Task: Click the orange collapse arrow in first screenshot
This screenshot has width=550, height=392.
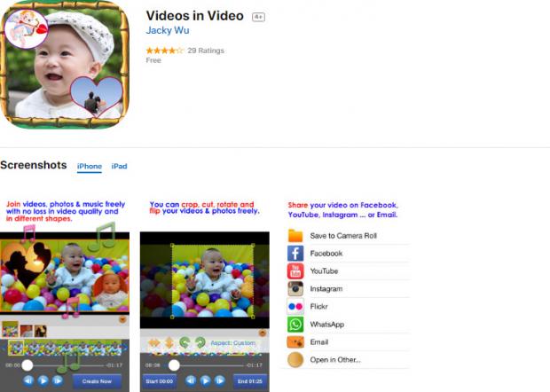Action: click(x=122, y=319)
